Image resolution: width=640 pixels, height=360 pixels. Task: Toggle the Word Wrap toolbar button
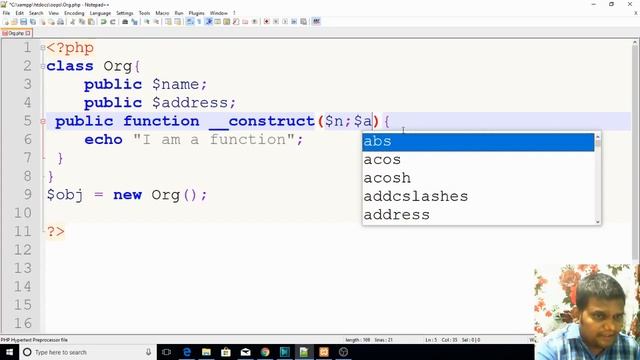(x=189, y=22)
